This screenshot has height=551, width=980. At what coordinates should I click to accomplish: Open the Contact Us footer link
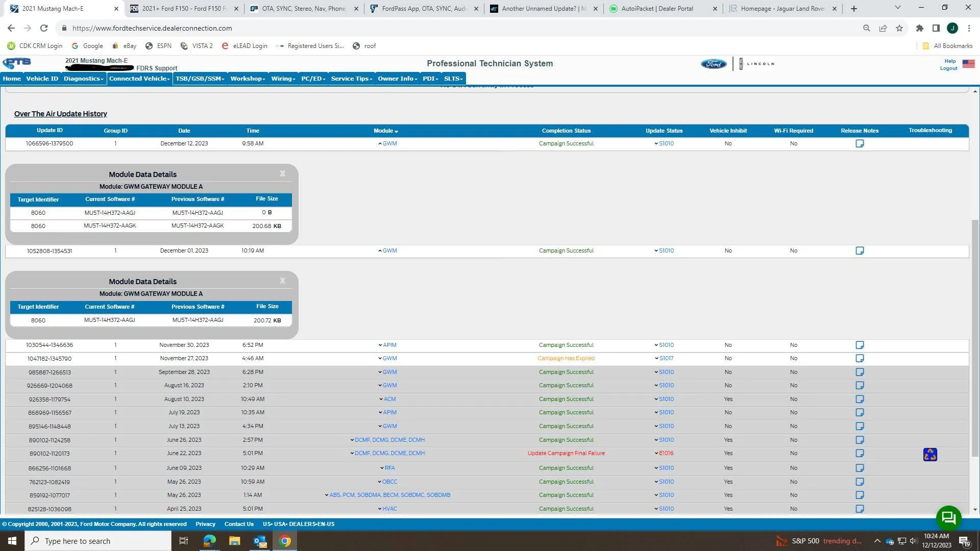click(x=239, y=524)
